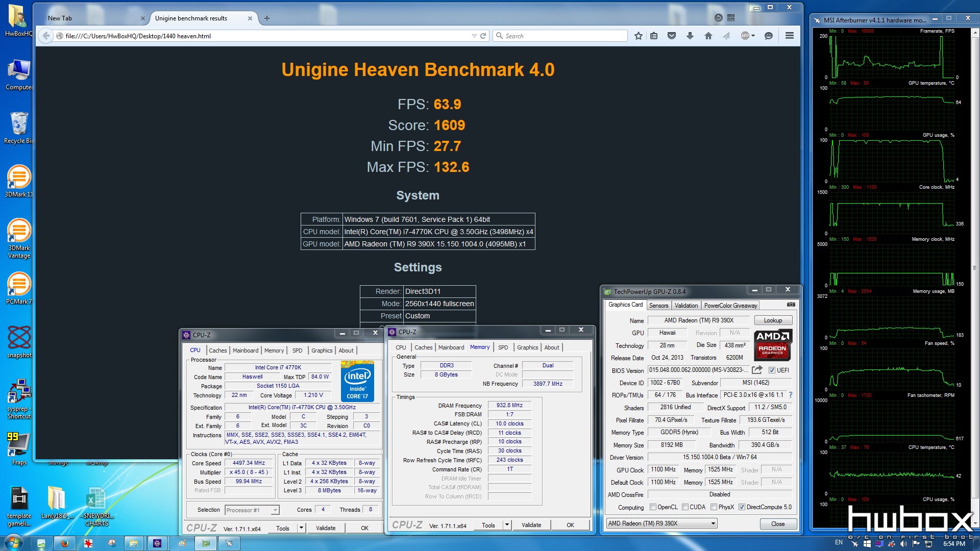Click the Lookup button in GPU-Z
980x551 pixels.
tap(773, 320)
